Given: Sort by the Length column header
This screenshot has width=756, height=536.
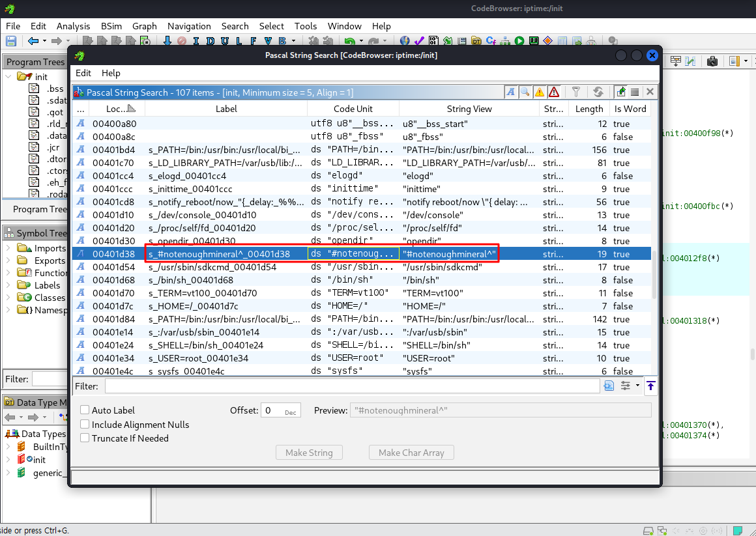Looking at the screenshot, I should [x=589, y=109].
